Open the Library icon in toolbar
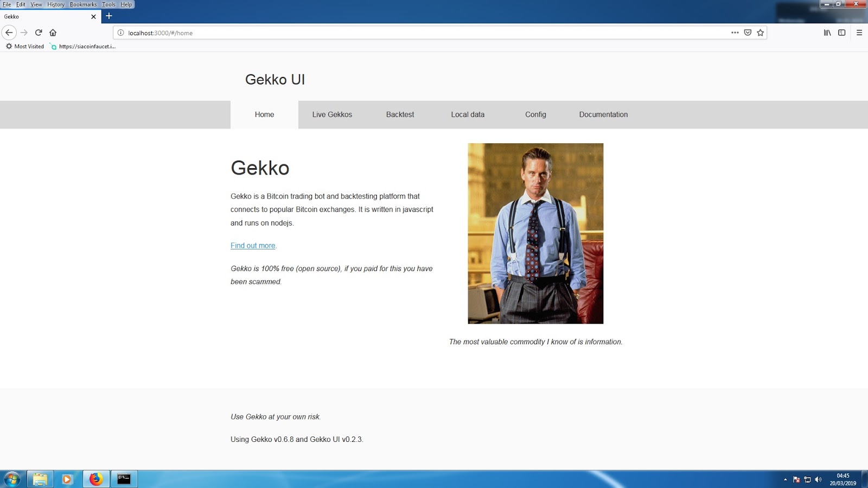The image size is (868, 488). coord(827,33)
